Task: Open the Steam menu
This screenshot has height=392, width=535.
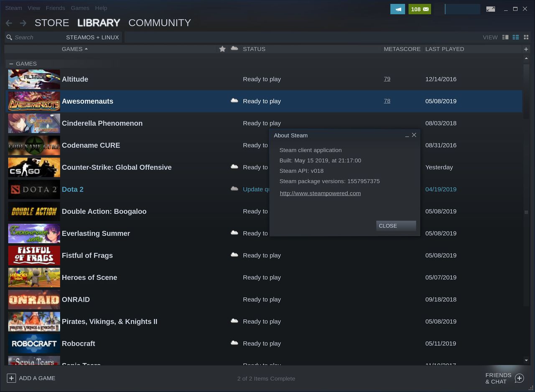Action: coord(13,8)
